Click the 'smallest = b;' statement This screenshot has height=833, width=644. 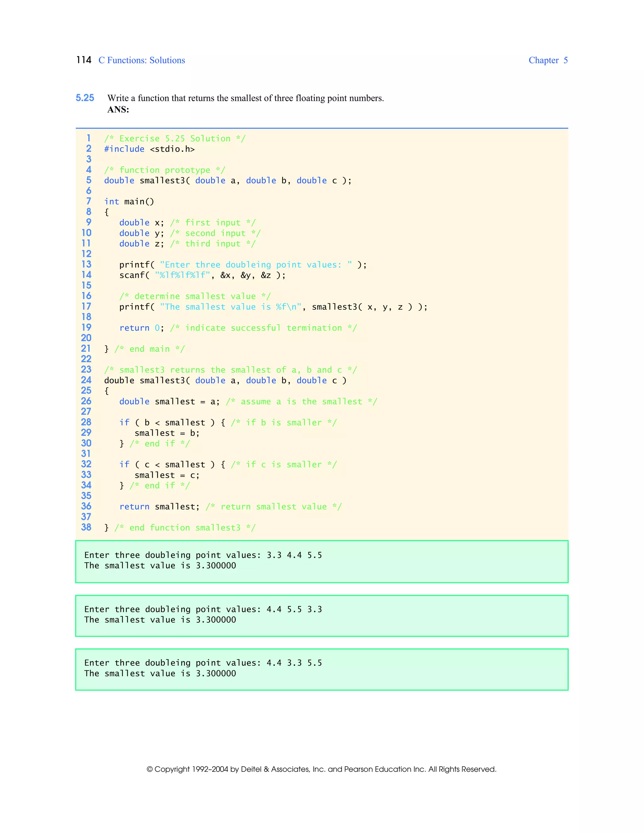(167, 433)
